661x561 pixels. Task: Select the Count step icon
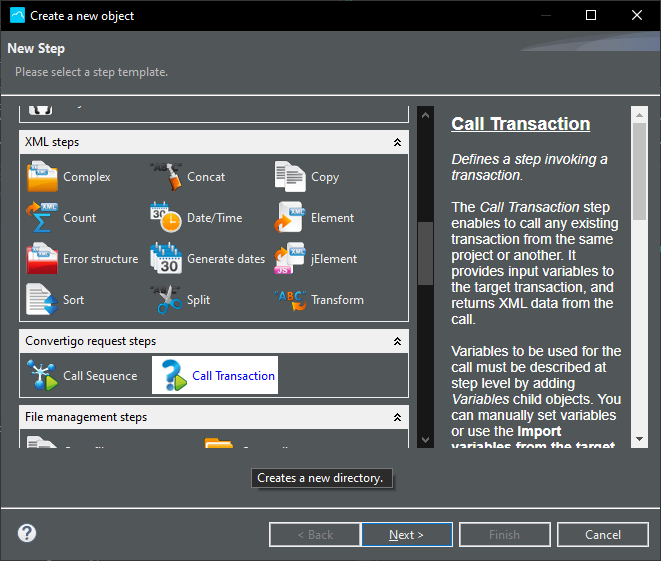(42, 217)
